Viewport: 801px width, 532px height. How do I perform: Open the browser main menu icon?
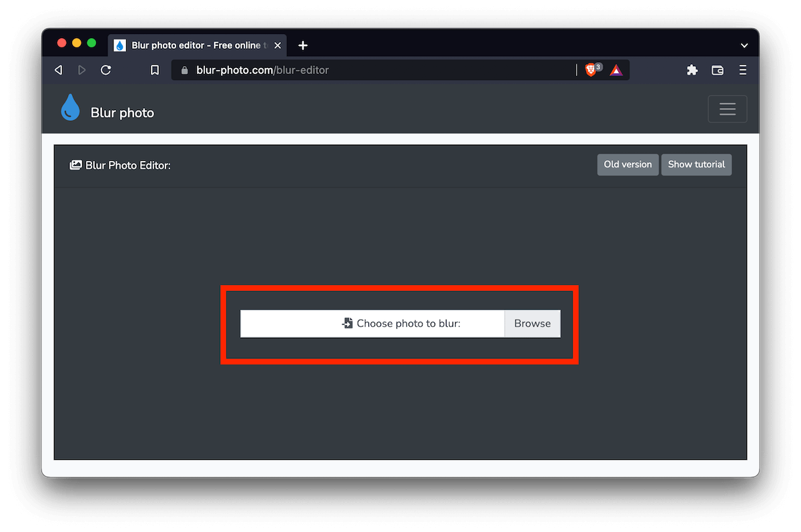point(743,70)
